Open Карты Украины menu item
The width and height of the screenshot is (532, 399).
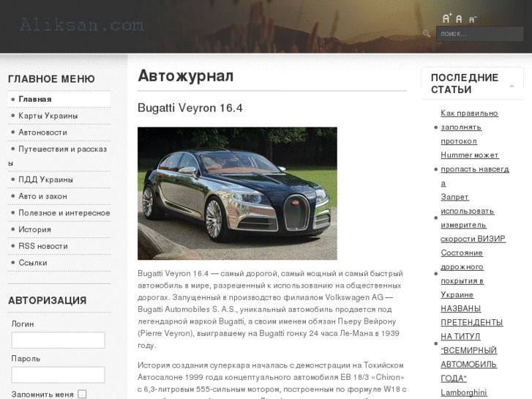[x=48, y=116]
